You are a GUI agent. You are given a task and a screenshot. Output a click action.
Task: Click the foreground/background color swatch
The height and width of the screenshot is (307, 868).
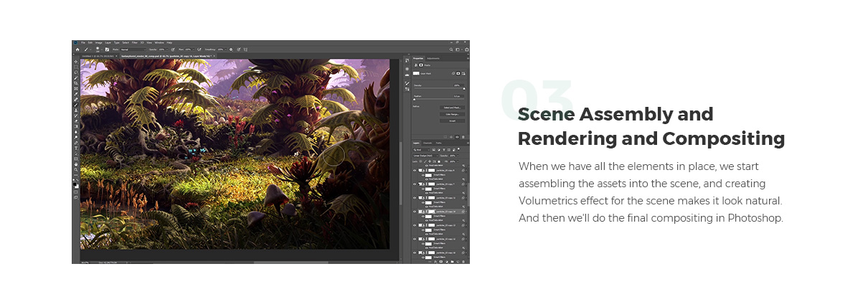click(x=76, y=184)
